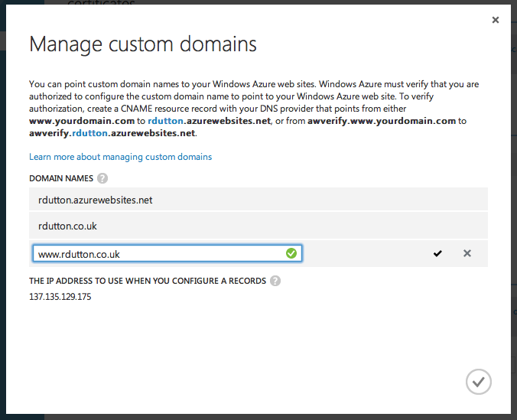
Task: Open help icon for A records IP address
Action: point(275,281)
